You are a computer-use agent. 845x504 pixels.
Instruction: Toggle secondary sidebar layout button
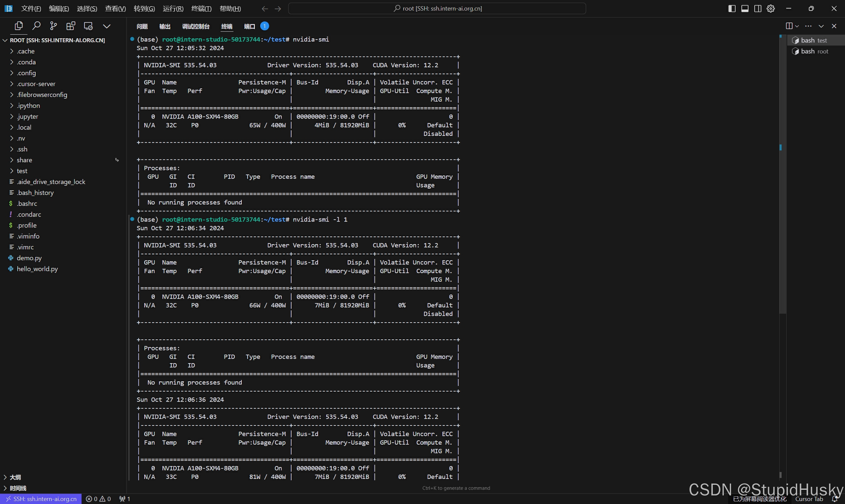(x=757, y=9)
